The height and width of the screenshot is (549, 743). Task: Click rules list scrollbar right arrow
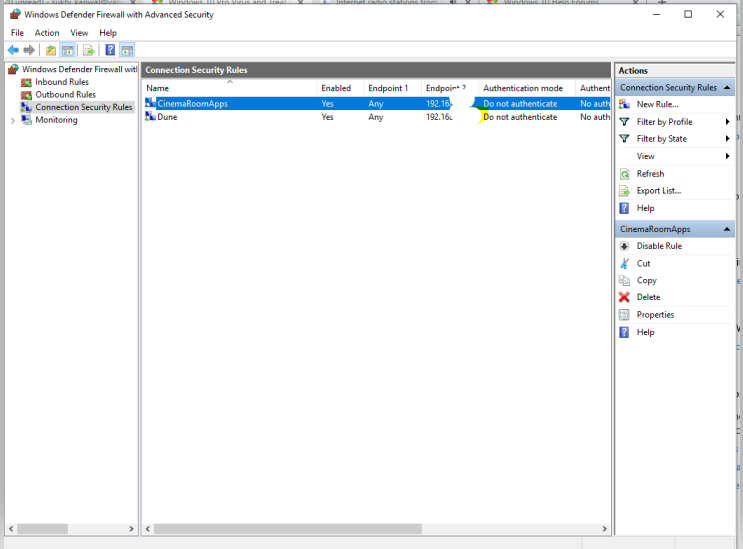click(x=604, y=529)
